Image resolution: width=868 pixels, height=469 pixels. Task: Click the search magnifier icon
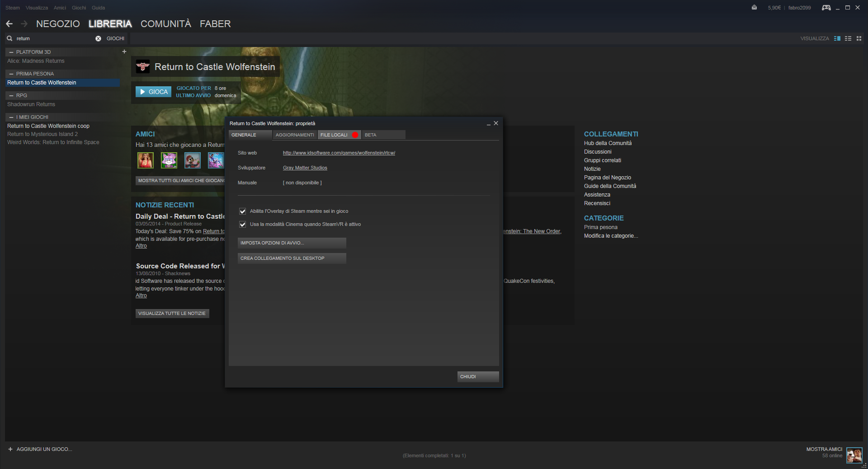tap(9, 38)
